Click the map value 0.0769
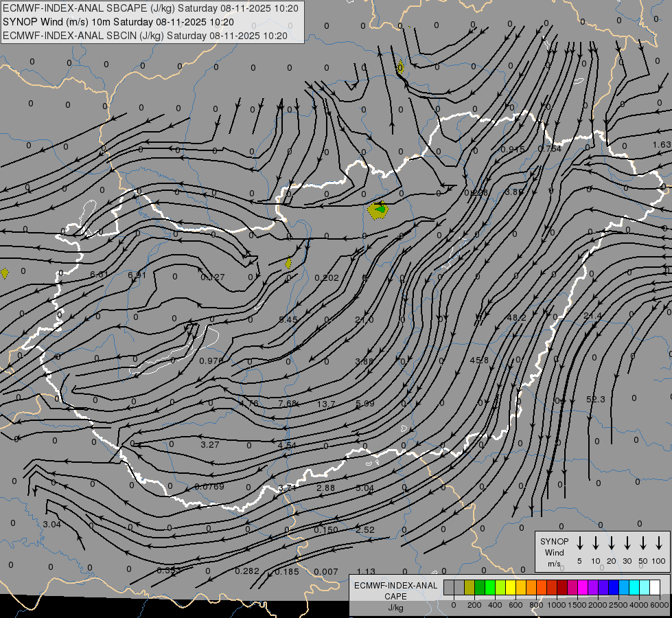The height and width of the screenshot is (618, 672). click(209, 487)
